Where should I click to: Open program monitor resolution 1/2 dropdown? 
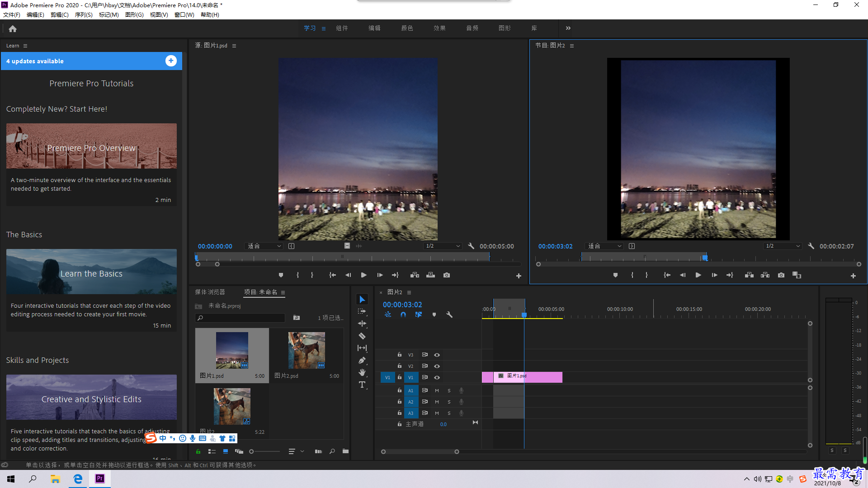point(783,246)
